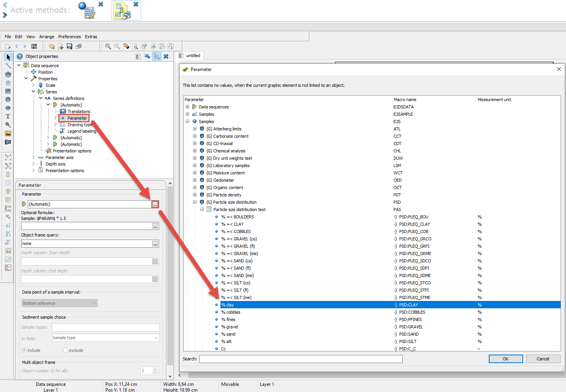Open the Bottom reference dropdown

coord(59,303)
